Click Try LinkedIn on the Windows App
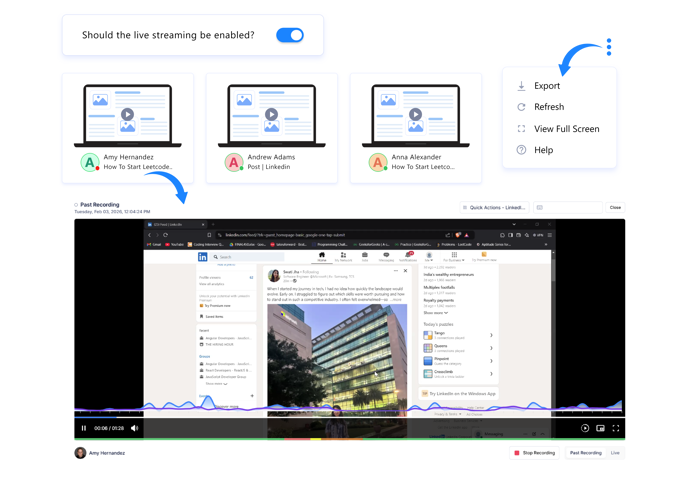 [x=458, y=393]
